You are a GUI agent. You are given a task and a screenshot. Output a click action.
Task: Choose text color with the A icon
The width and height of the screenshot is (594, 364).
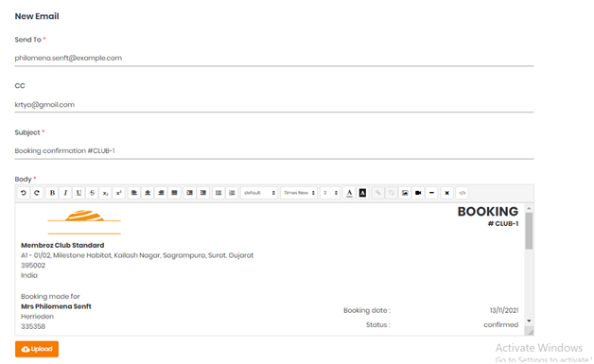(349, 193)
